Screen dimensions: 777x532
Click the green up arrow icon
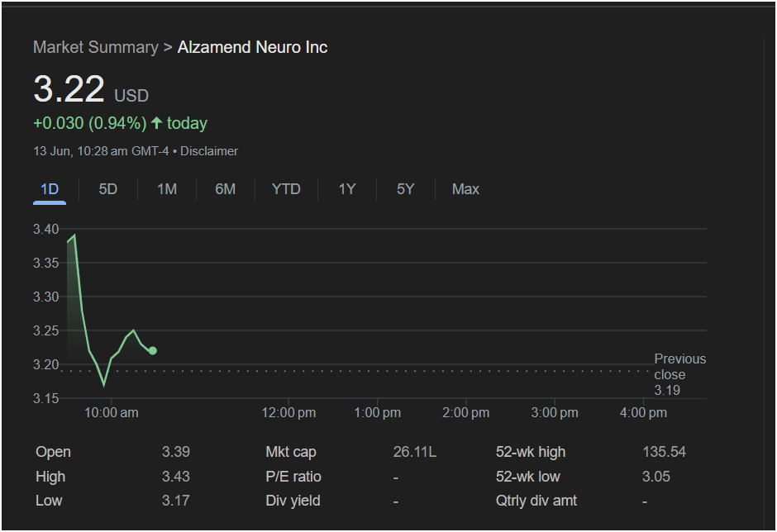(x=157, y=123)
